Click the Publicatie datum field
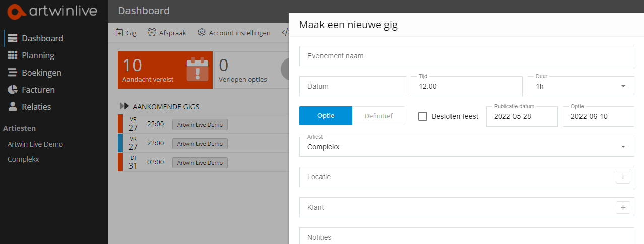Viewport: 644px width, 244px height. pyautogui.click(x=522, y=116)
